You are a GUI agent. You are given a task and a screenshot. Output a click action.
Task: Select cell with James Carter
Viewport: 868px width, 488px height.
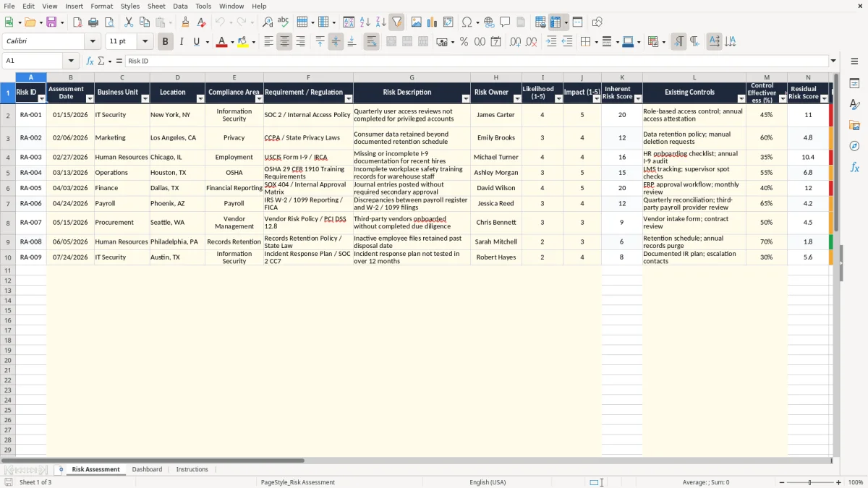[x=495, y=115]
